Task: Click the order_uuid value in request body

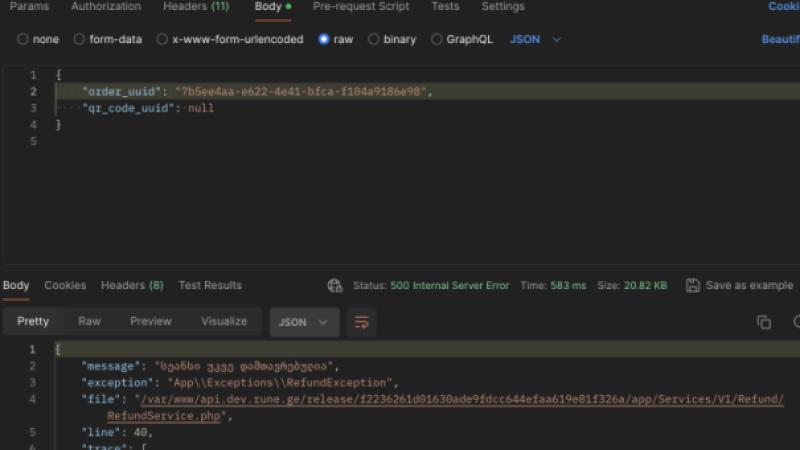Action: (x=302, y=91)
